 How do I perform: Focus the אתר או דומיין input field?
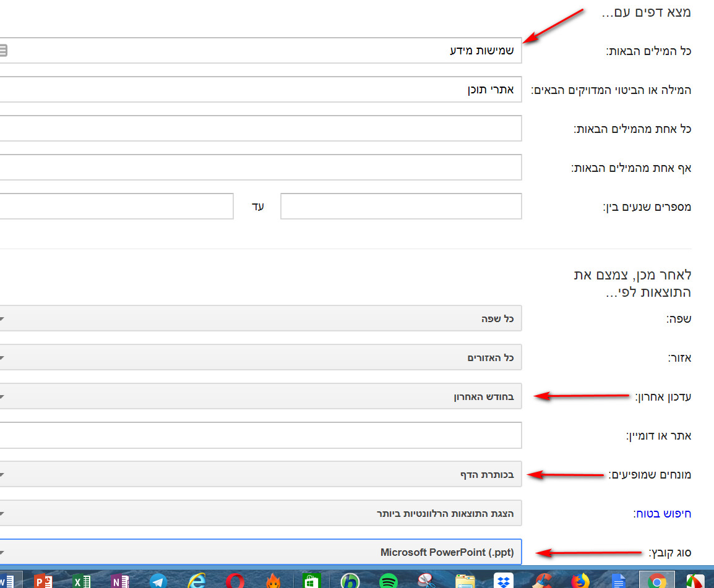tap(260, 436)
